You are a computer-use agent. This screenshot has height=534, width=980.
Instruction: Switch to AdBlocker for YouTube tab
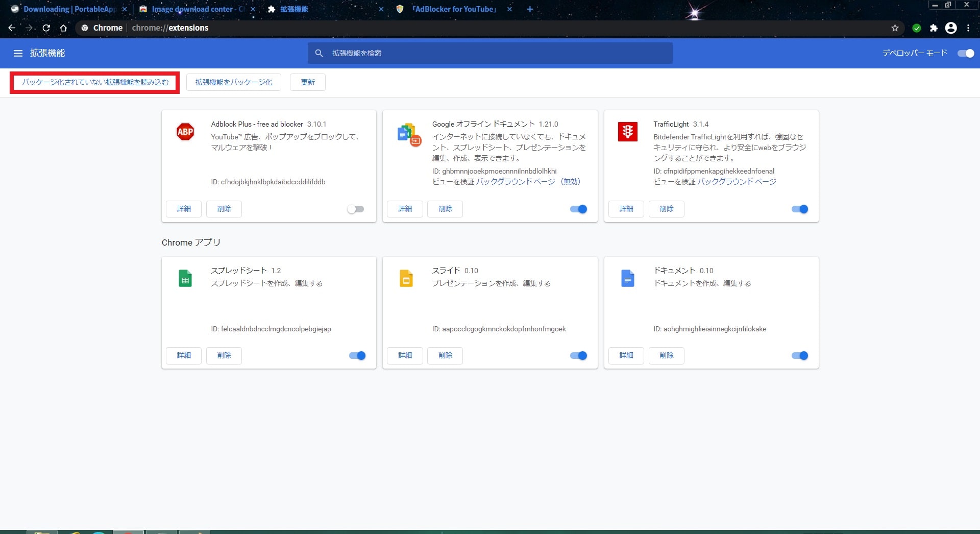[454, 9]
